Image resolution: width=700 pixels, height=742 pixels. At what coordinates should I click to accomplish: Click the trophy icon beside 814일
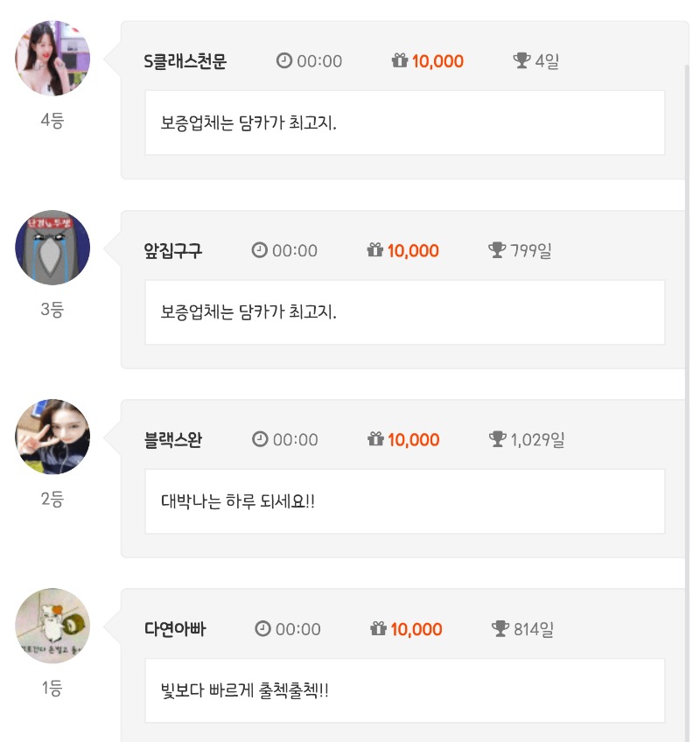[x=500, y=628]
